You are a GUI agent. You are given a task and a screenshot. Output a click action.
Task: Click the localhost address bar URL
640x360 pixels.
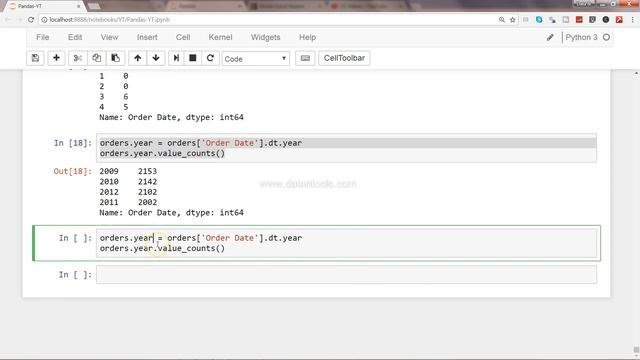point(110,20)
